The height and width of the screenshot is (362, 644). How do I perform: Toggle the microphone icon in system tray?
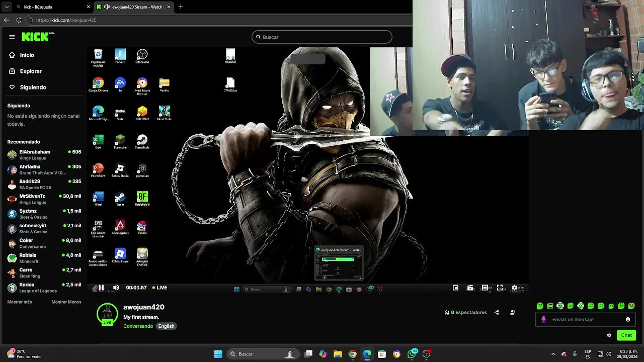click(x=575, y=354)
